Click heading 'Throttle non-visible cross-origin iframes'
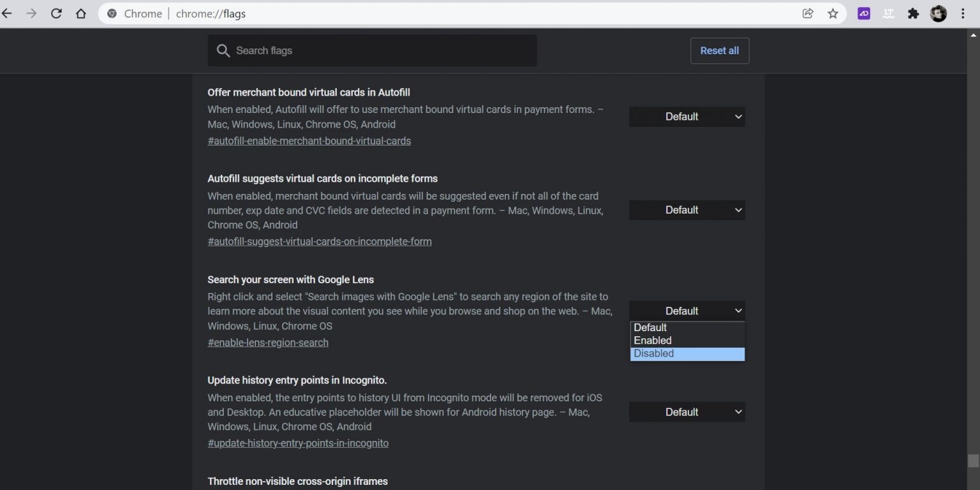This screenshot has width=980, height=490. (x=298, y=481)
